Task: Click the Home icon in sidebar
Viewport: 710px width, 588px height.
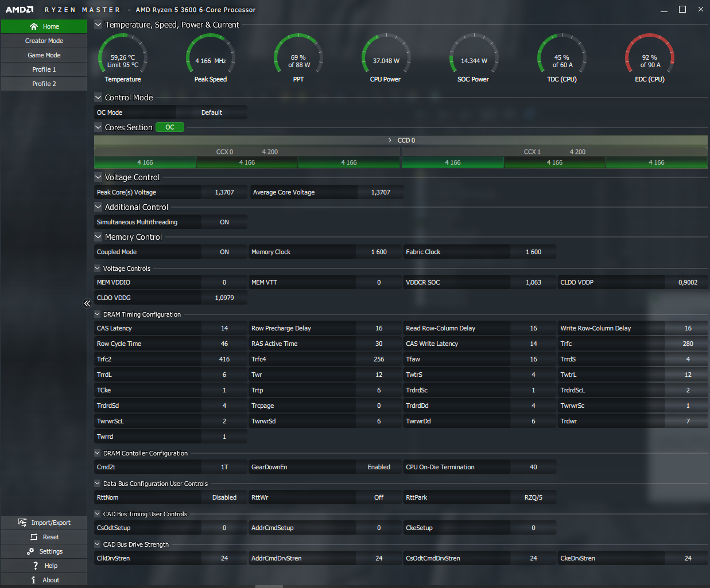Action: point(34,26)
